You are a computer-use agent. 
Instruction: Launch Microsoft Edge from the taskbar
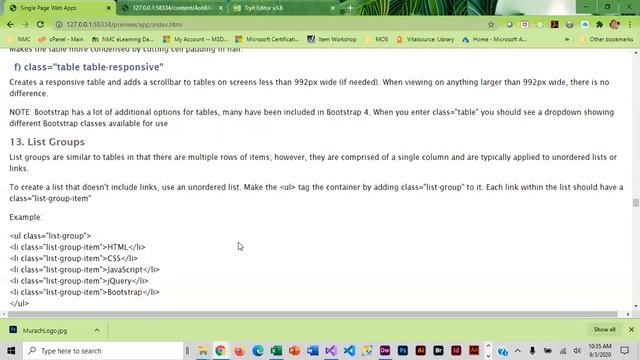(x=258, y=351)
